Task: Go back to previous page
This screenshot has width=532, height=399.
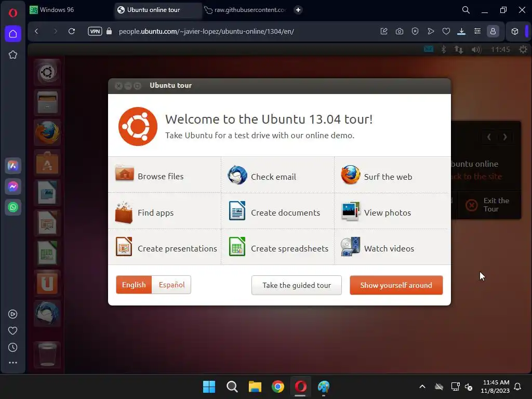Action: click(37, 31)
